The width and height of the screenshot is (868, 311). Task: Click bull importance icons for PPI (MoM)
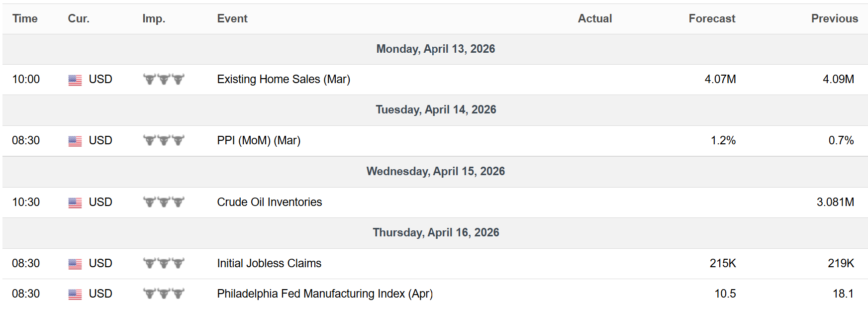[x=164, y=140]
